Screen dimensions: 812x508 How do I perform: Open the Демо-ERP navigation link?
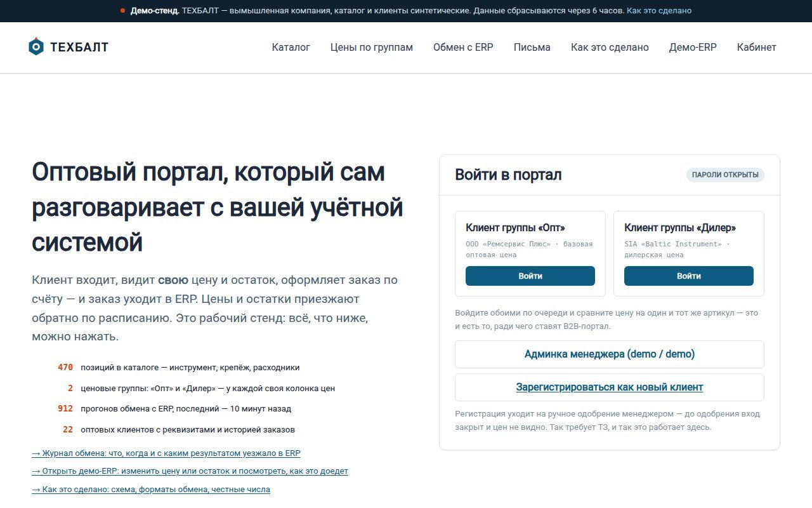[x=693, y=47]
